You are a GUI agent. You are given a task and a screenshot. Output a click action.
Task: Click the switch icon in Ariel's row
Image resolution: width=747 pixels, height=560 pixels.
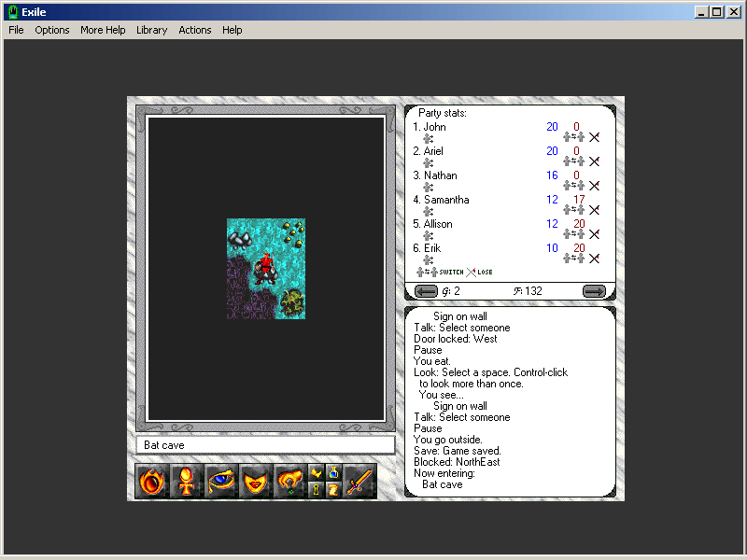pos(573,161)
